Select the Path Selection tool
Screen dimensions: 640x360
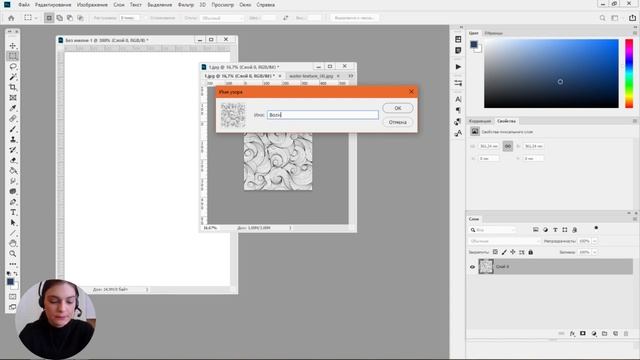(x=13, y=223)
